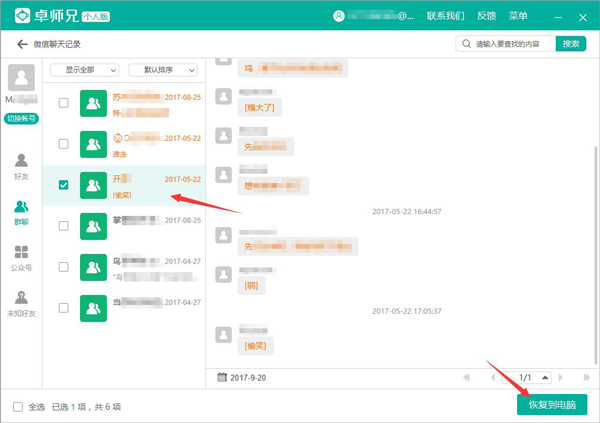
Task: Click group avatar of chat dated 2017-08-25 starting 苏
Action: (93, 103)
